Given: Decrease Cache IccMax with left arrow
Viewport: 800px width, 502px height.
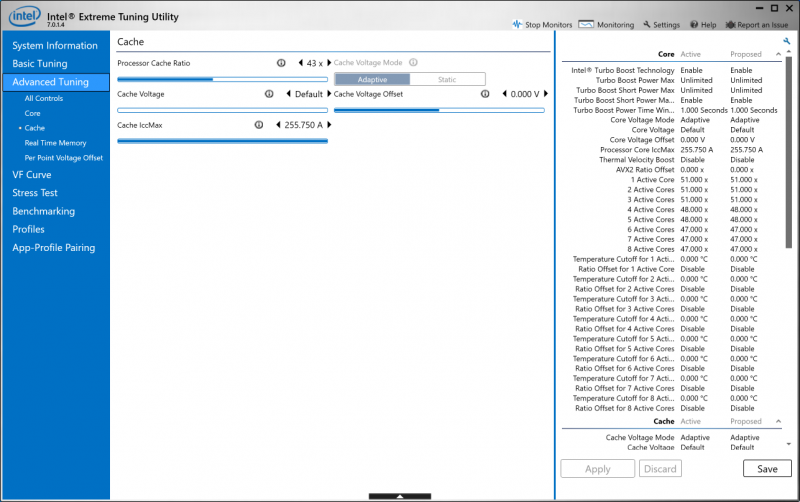Looking at the screenshot, I should pyautogui.click(x=278, y=125).
